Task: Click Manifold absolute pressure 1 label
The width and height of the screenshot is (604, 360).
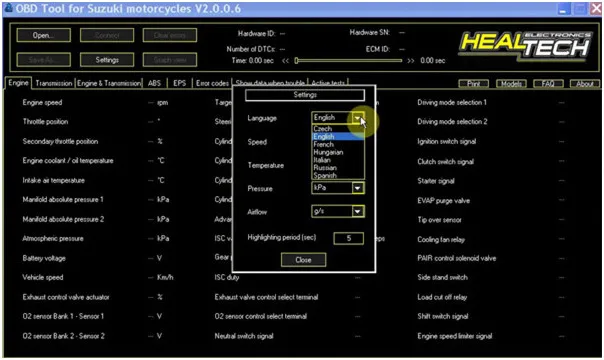Action: coord(63,199)
